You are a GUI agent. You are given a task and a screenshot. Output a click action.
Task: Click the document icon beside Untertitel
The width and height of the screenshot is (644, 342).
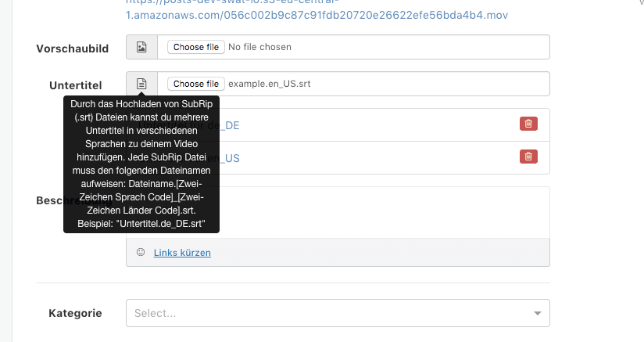141,84
